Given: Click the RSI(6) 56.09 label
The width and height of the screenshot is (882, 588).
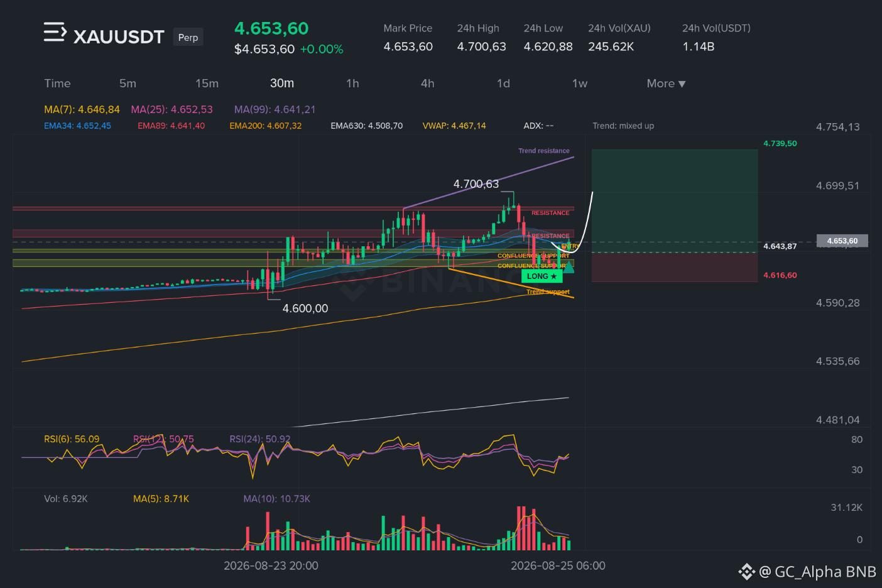Looking at the screenshot, I should 72,439.
